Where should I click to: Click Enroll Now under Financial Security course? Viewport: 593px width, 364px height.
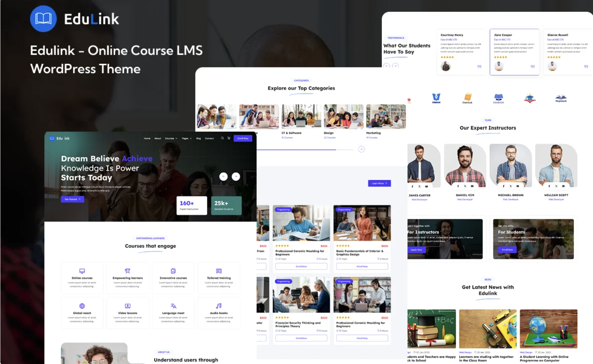(301, 338)
